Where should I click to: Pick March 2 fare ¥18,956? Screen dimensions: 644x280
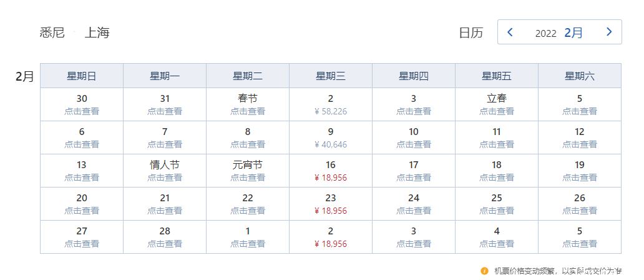pos(331,237)
